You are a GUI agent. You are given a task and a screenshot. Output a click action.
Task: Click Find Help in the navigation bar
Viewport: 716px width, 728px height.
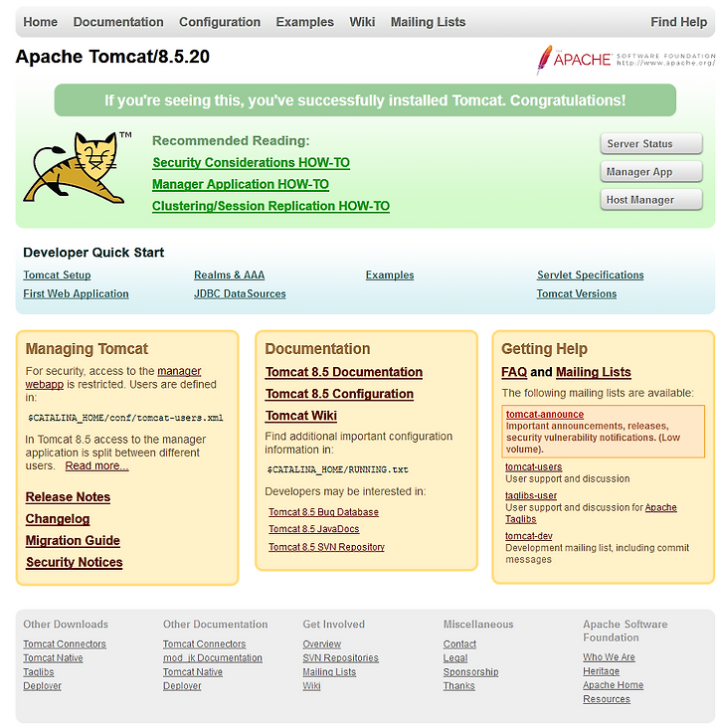(x=678, y=22)
